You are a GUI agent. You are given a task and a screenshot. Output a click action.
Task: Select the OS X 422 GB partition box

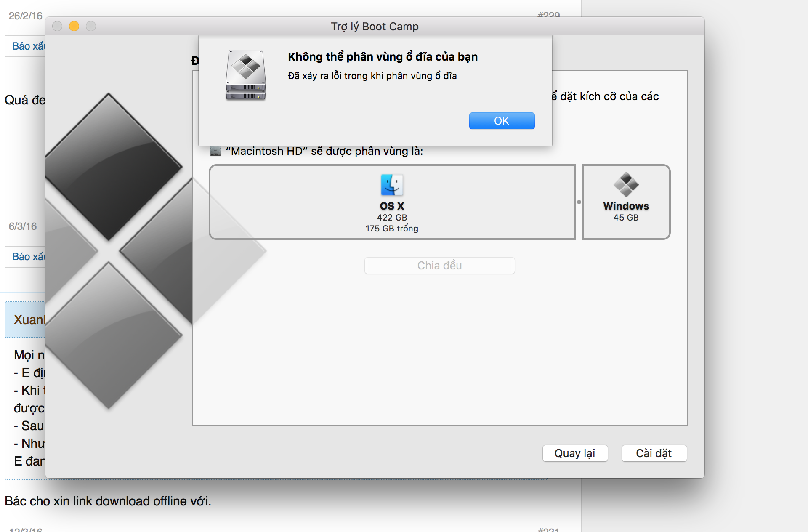[392, 202]
